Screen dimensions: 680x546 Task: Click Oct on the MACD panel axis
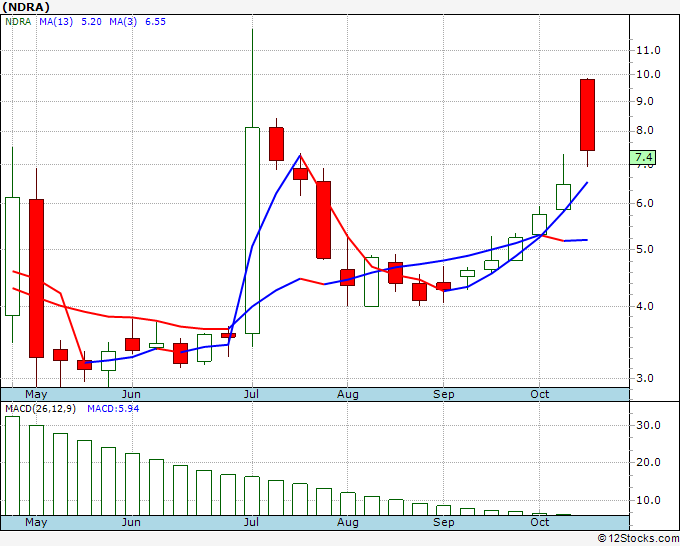click(539, 522)
